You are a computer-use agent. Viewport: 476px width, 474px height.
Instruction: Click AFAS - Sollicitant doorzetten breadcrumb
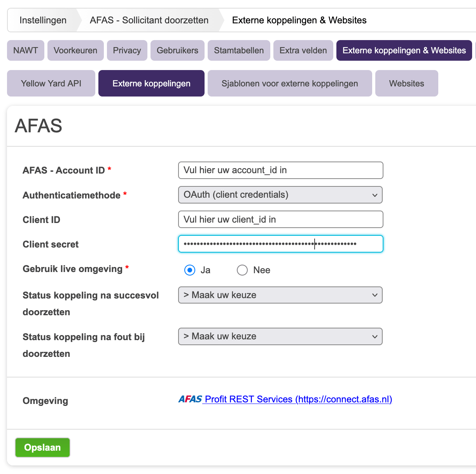coord(149,20)
